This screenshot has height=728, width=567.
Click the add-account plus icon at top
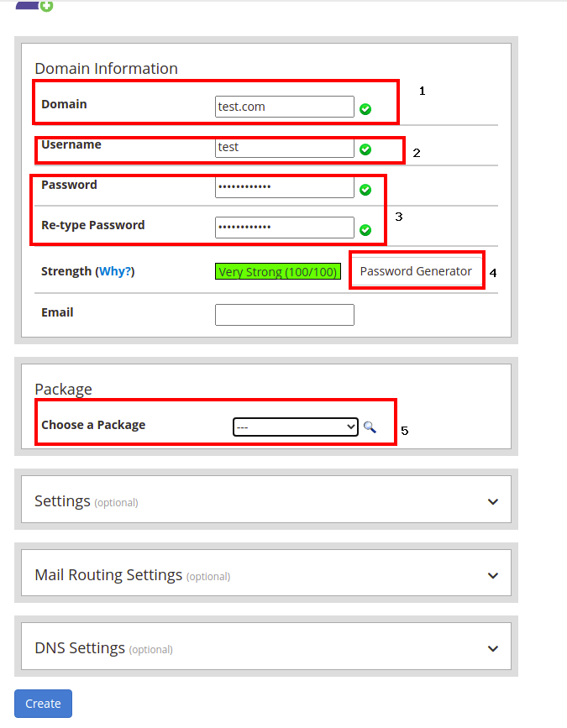(46, 5)
